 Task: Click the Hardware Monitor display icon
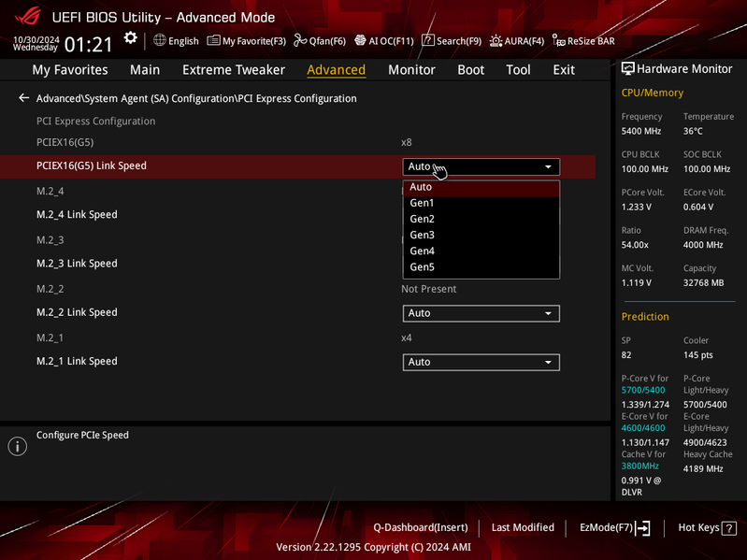(x=628, y=68)
